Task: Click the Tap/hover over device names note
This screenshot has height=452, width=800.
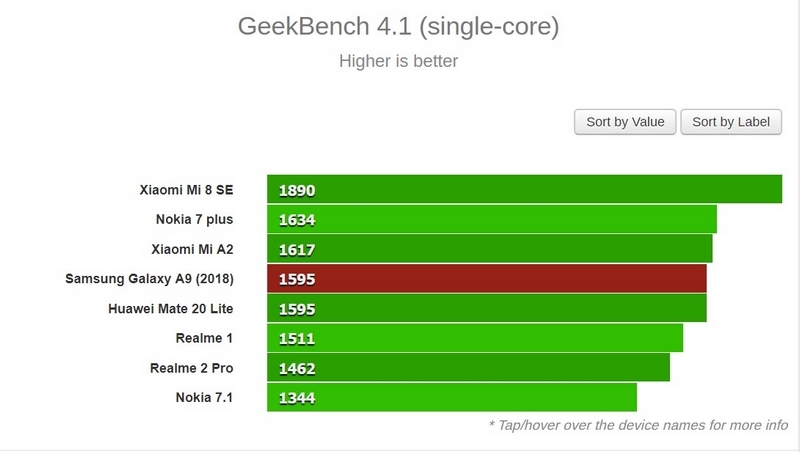Action: [638, 425]
